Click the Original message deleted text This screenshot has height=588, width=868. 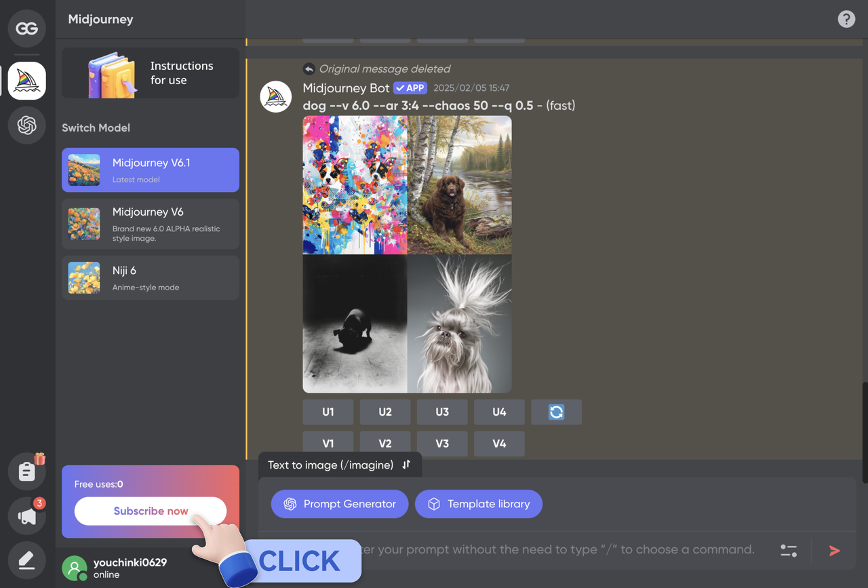[x=384, y=68]
